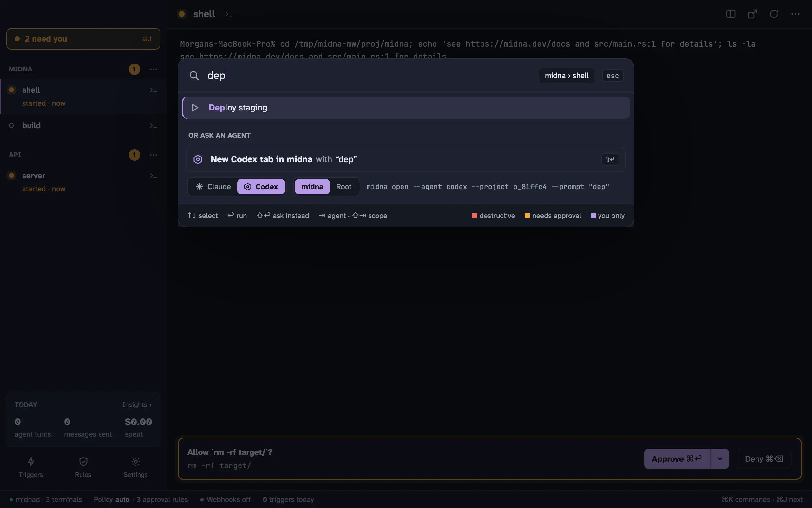This screenshot has width=812, height=508.
Task: Click the esc button to close palette
Action: [613, 76]
